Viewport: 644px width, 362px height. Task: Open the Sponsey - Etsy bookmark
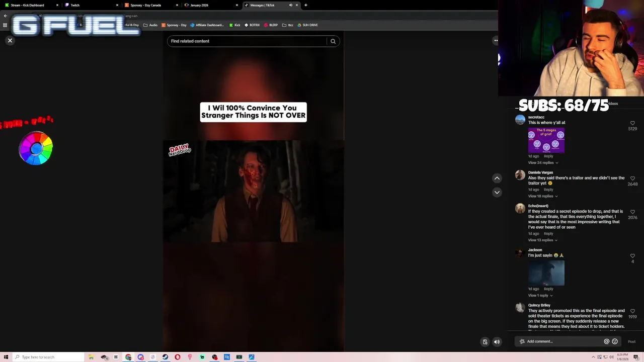pyautogui.click(x=174, y=25)
